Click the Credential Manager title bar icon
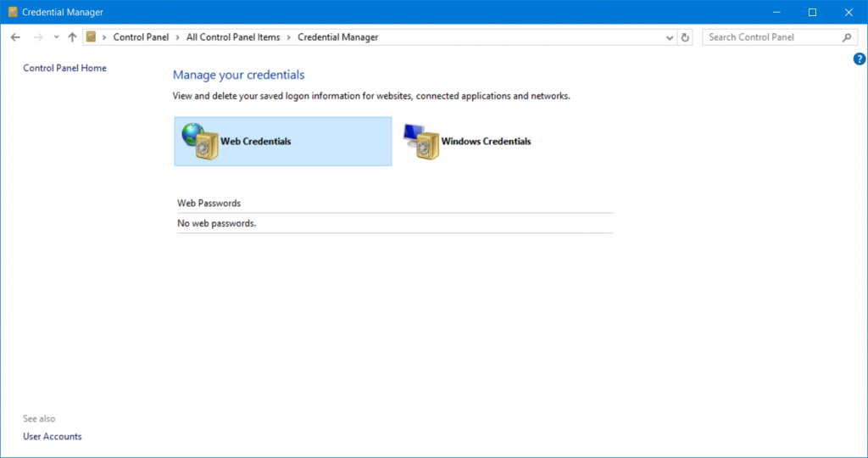The width and height of the screenshot is (868, 458). 13,12
